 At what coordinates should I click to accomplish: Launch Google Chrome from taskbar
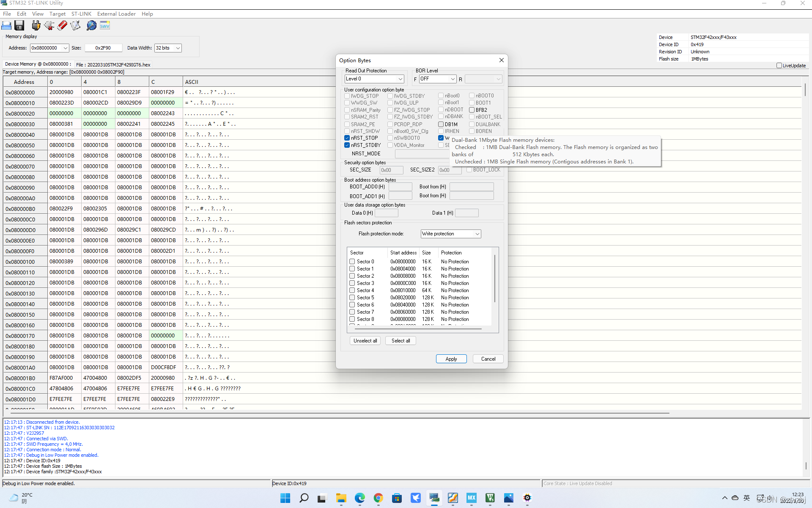tap(378, 498)
